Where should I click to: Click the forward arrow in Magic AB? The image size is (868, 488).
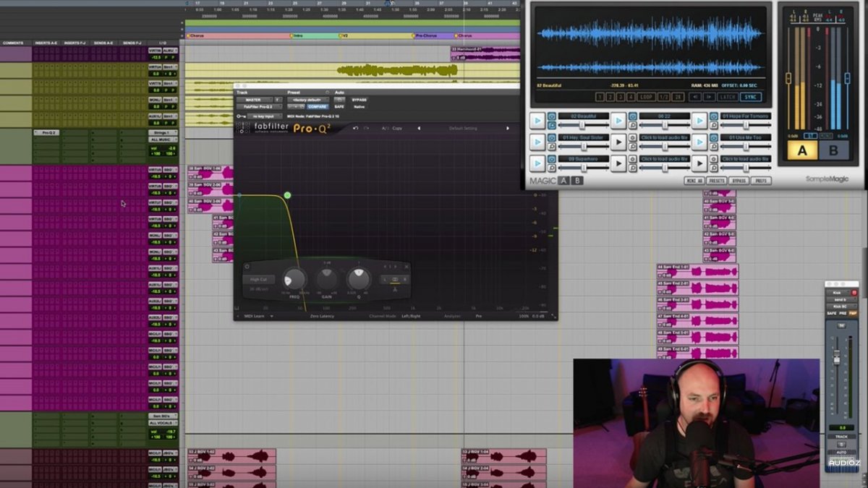(709, 97)
